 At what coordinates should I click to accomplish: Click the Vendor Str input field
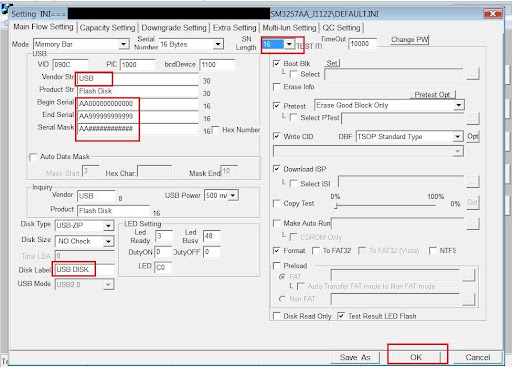(138, 79)
